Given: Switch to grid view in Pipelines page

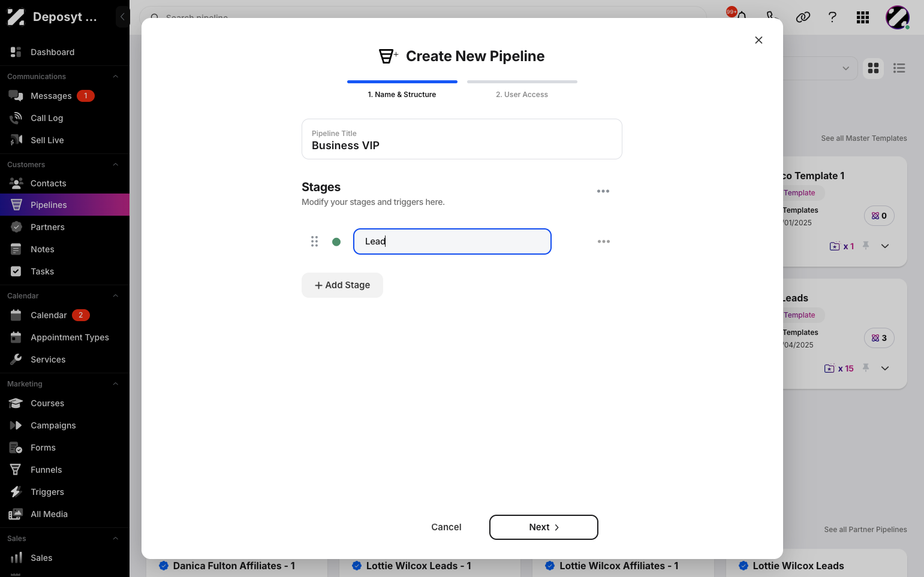Looking at the screenshot, I should (874, 68).
